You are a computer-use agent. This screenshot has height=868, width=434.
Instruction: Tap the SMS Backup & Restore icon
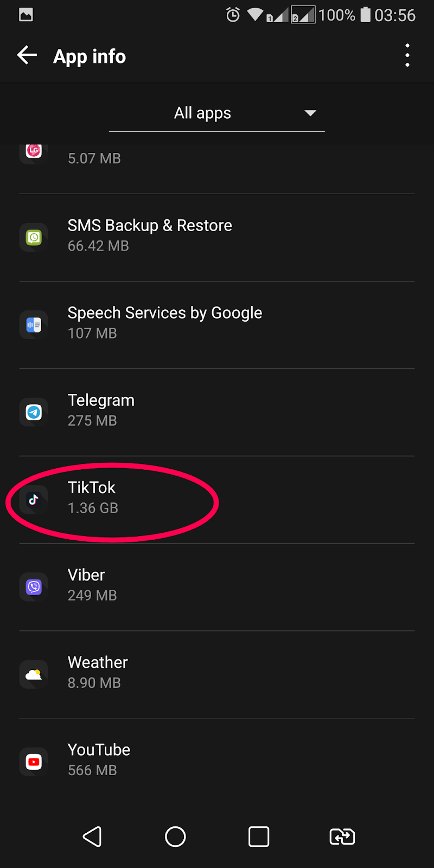click(34, 238)
